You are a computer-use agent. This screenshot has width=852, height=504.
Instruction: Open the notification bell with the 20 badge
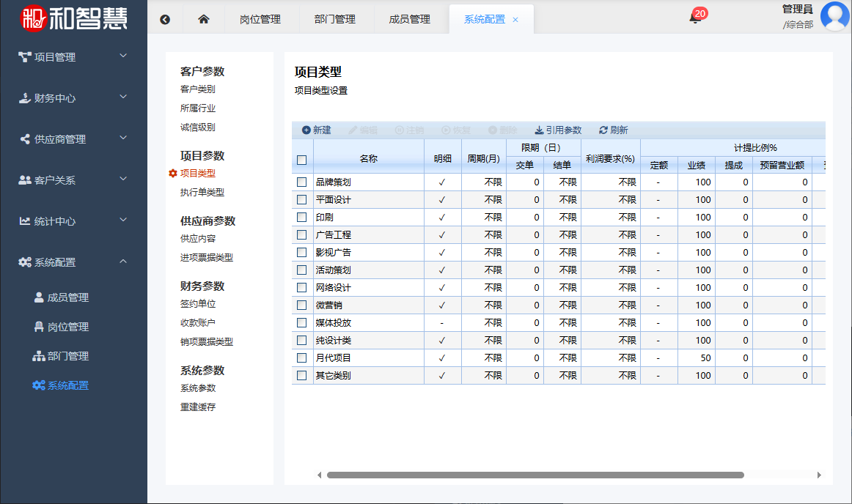695,18
